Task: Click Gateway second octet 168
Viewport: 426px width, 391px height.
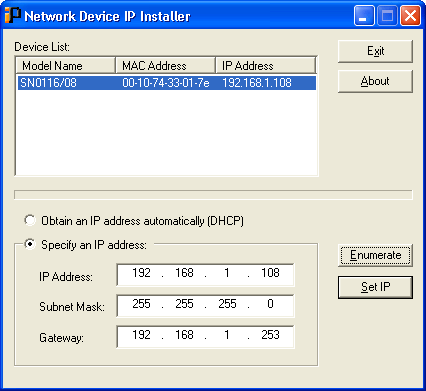Action: tap(184, 335)
